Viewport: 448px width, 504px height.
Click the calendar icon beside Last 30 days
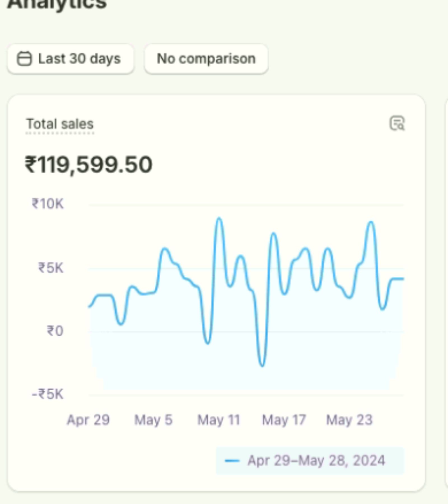(24, 59)
